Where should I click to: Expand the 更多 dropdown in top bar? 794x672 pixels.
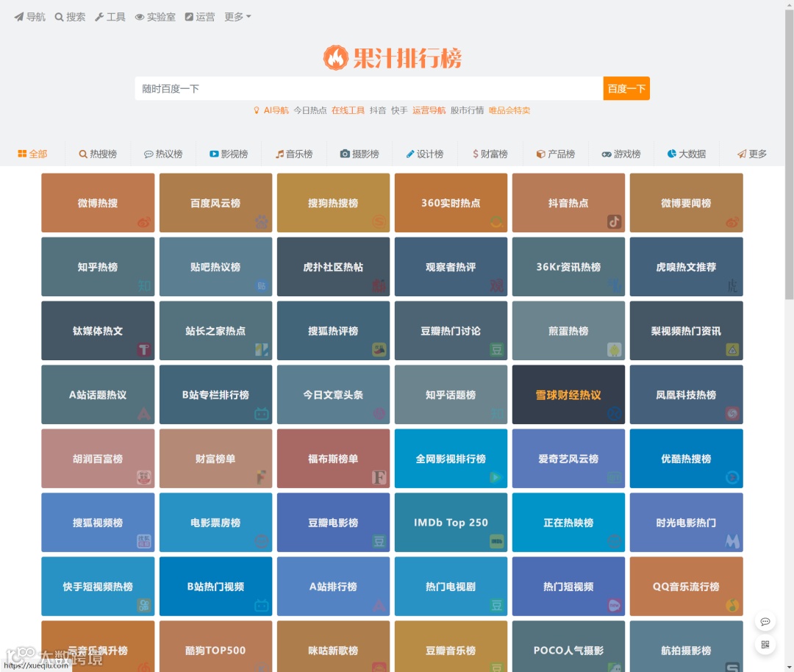click(238, 17)
